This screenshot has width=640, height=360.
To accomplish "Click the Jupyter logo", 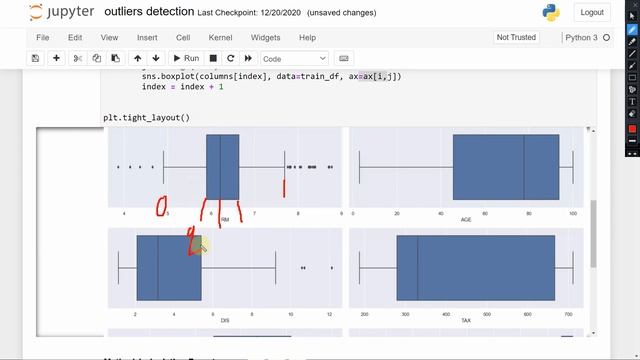I will coord(62,12).
